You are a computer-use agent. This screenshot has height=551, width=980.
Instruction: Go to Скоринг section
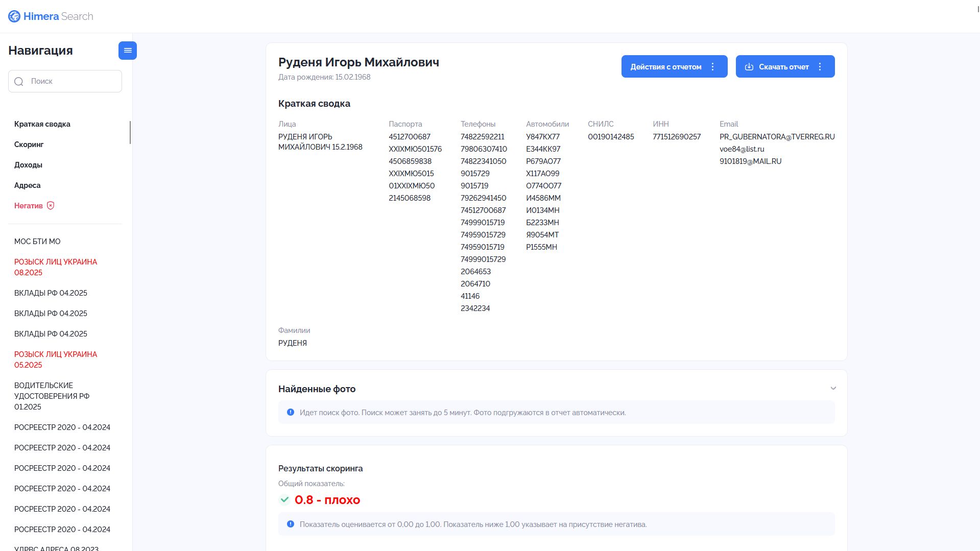coord(29,145)
